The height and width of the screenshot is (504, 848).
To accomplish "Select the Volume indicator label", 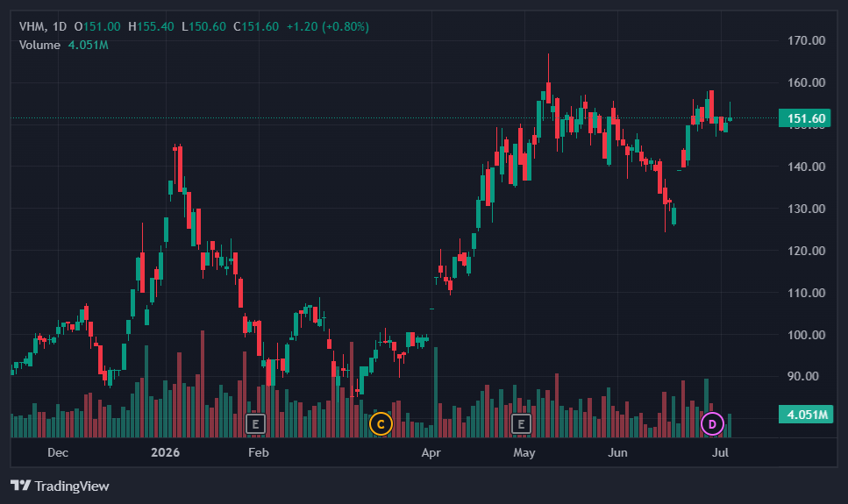I will point(39,45).
